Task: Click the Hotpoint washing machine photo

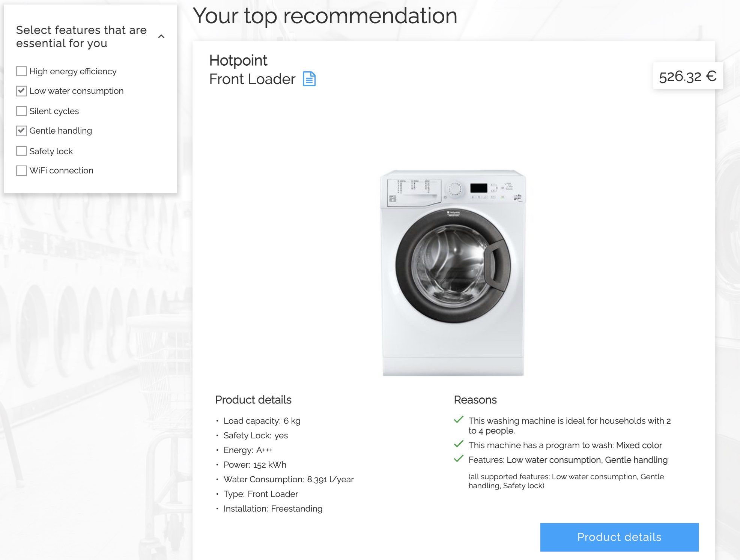Action: [x=453, y=272]
